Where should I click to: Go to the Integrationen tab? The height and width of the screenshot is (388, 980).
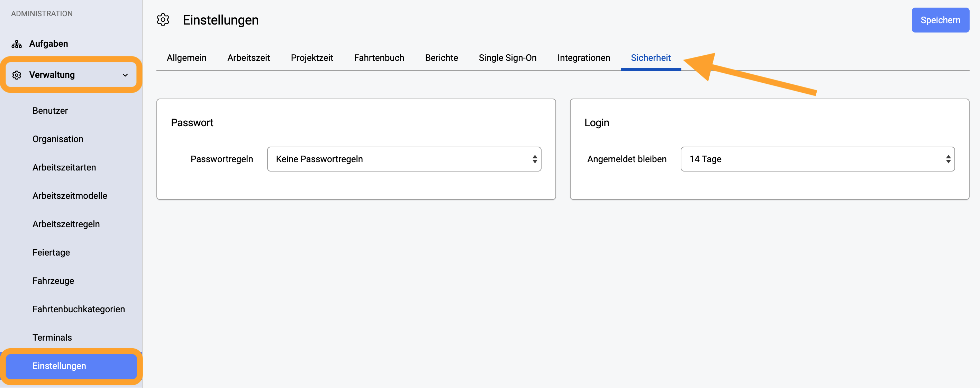click(x=583, y=58)
